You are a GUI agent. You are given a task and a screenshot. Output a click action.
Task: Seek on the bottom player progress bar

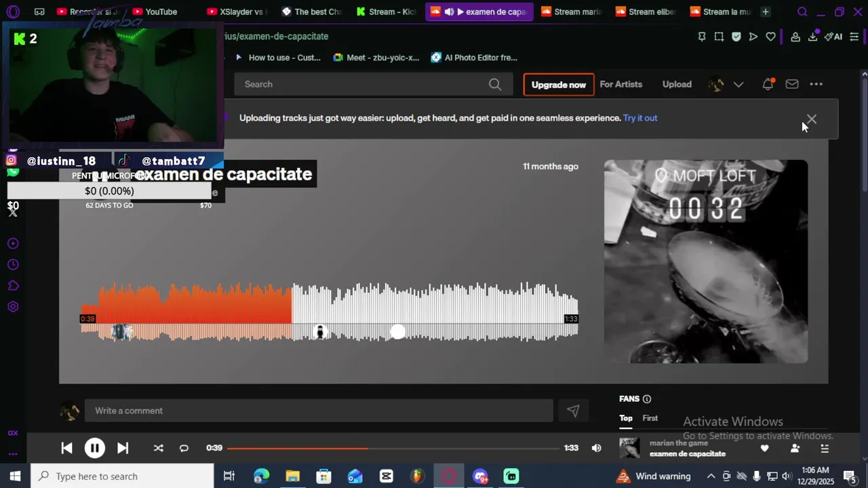[x=393, y=448]
